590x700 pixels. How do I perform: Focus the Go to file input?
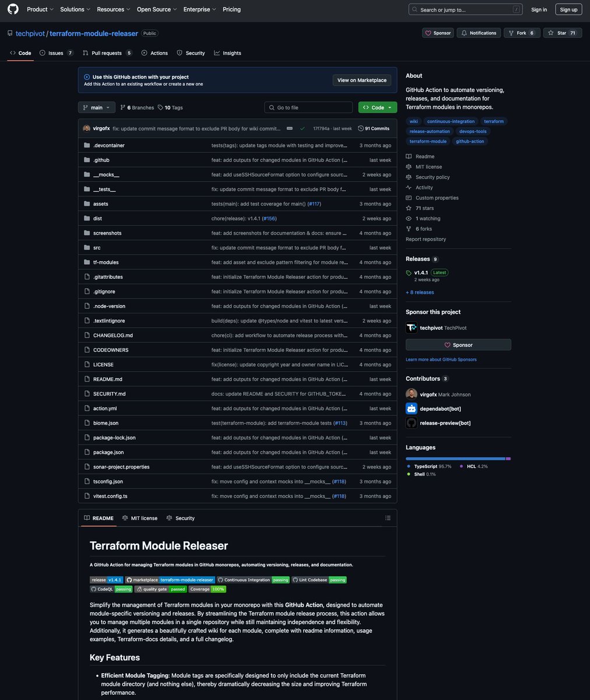(x=308, y=107)
